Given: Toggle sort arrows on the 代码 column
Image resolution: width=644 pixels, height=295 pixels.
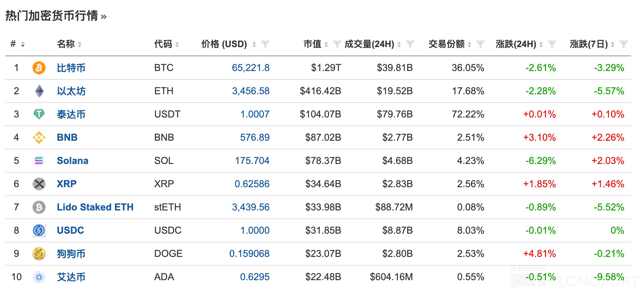Looking at the screenshot, I should point(177,45).
